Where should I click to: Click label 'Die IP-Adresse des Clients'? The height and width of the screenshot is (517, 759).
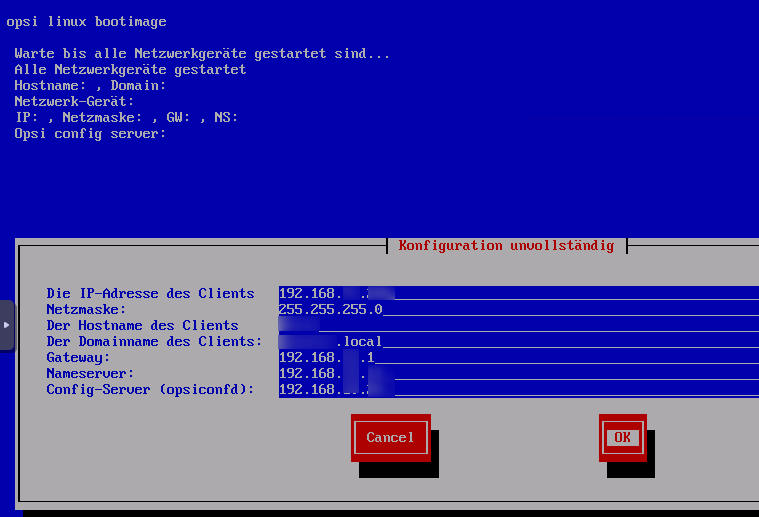pos(150,293)
